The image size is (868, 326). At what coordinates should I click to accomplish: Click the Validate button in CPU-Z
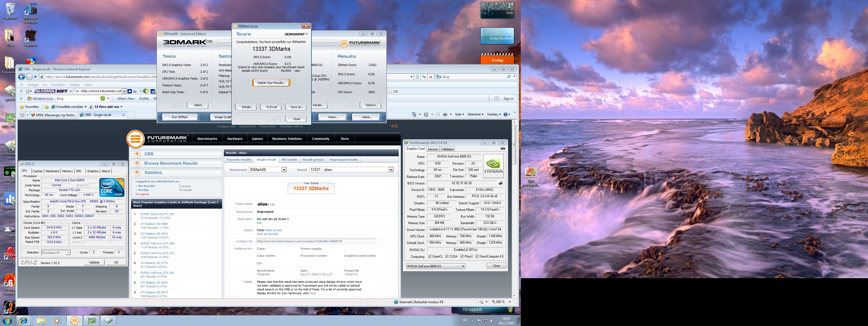pyautogui.click(x=94, y=262)
